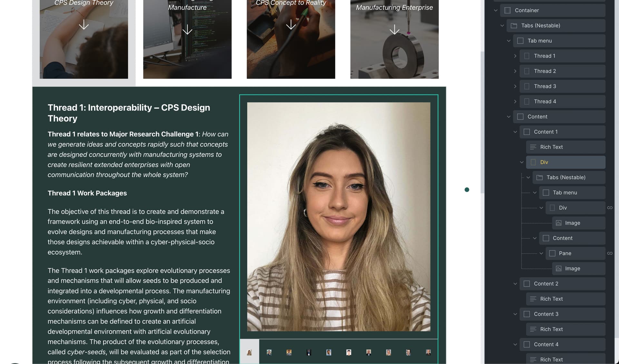Click the Rich Text icon under Content 1
619x364 pixels.
point(533,147)
